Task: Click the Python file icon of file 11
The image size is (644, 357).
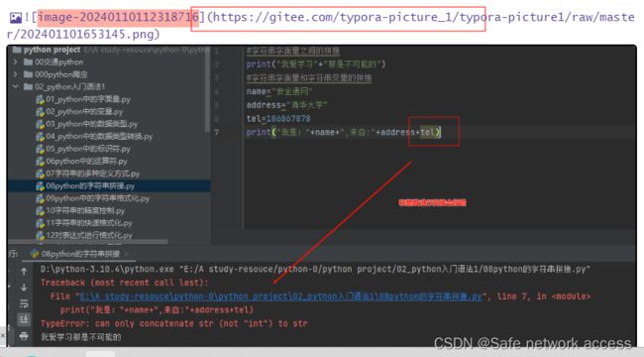Action: (x=40, y=223)
